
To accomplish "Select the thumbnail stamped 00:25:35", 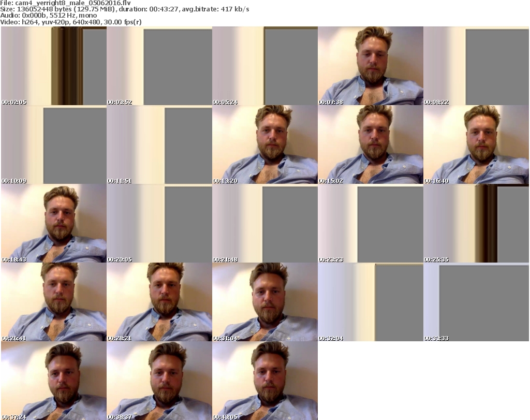I will 476,224.
